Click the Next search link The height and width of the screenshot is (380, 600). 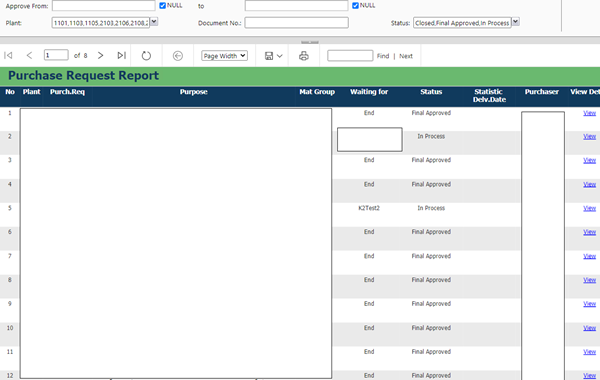pos(406,56)
